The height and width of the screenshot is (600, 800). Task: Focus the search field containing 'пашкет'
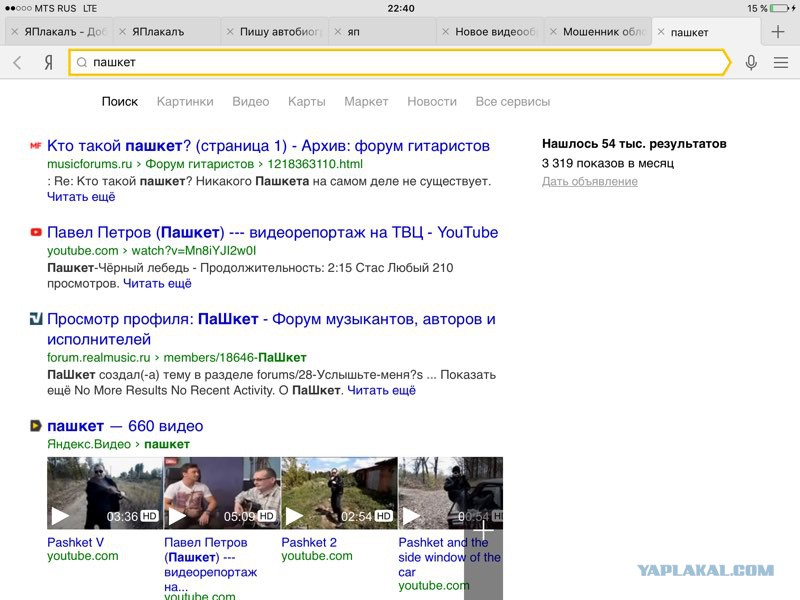tap(399, 62)
